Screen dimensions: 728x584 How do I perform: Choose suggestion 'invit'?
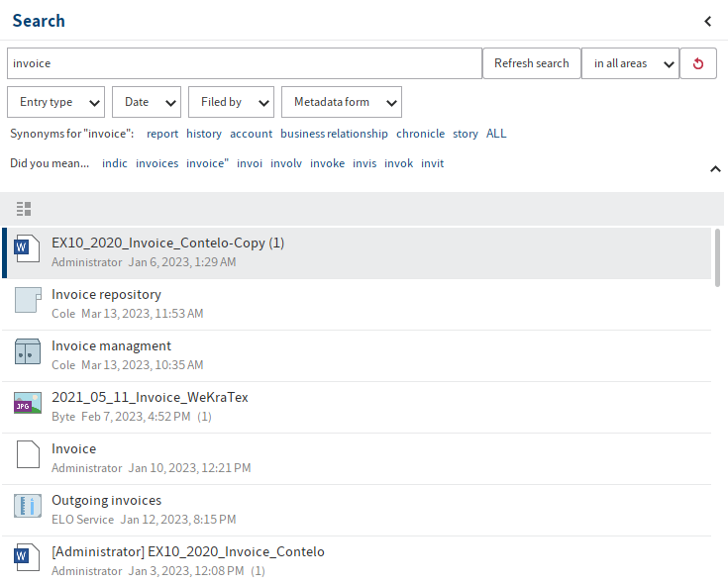(432, 163)
